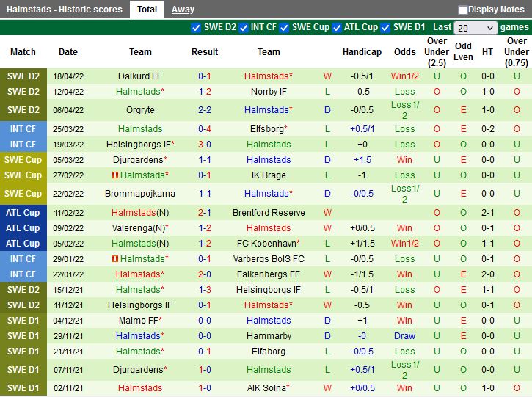Click the INT CF cell on 25/03/22 row
532x397 pixels.
23,129
